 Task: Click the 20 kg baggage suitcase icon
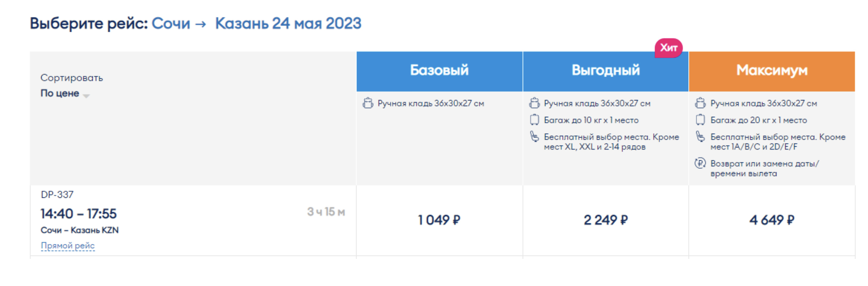[x=700, y=120]
